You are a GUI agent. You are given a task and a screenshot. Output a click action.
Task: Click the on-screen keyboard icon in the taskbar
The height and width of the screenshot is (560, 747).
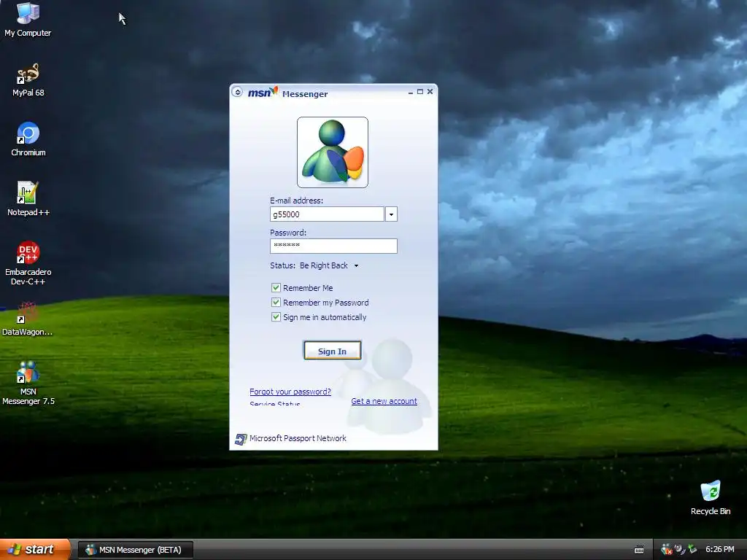point(639,550)
